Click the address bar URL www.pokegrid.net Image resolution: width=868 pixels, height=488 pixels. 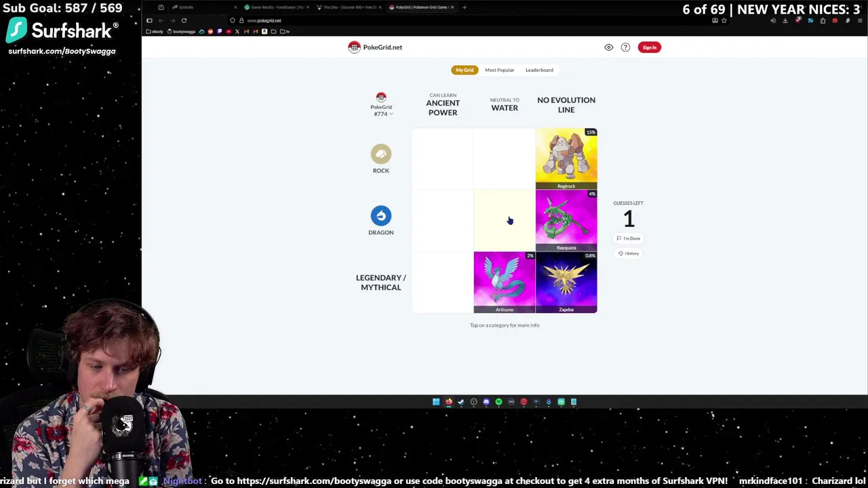264,20
